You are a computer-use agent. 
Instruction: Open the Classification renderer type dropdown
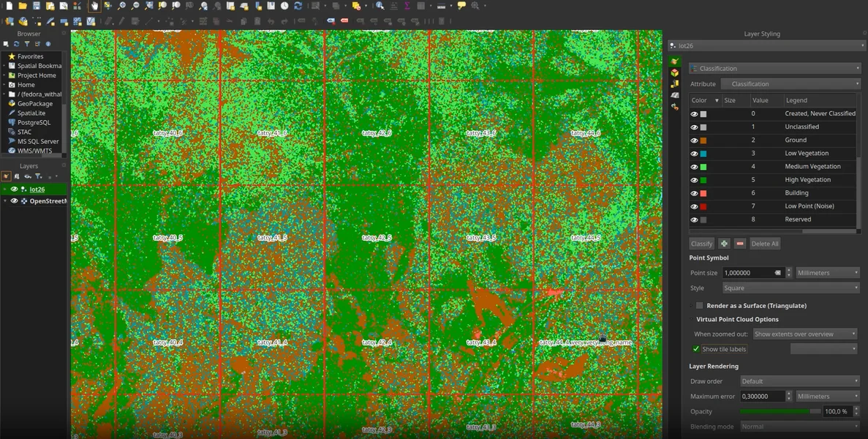(774, 69)
